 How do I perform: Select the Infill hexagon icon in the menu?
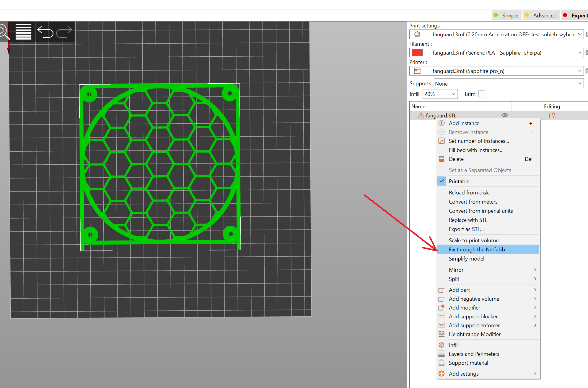pos(442,345)
